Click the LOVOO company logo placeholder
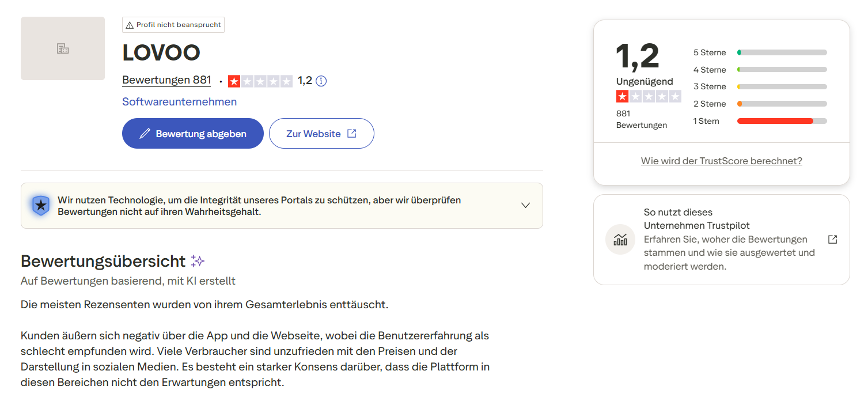This screenshot has width=868, height=401. click(63, 48)
